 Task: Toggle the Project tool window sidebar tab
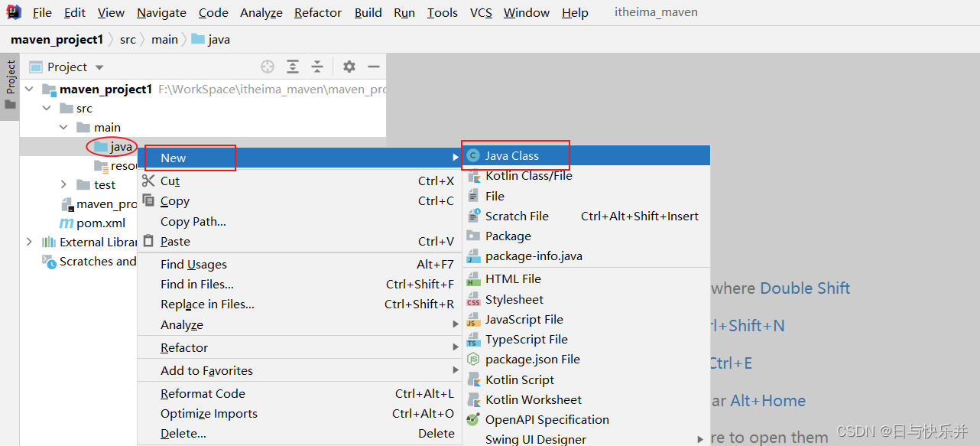[10, 79]
